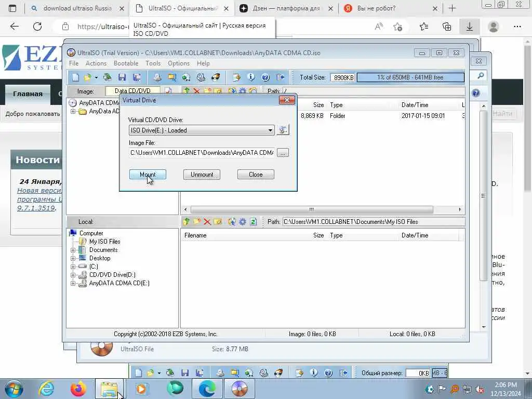Open the Bootable menu
532x399 pixels.
click(x=126, y=63)
